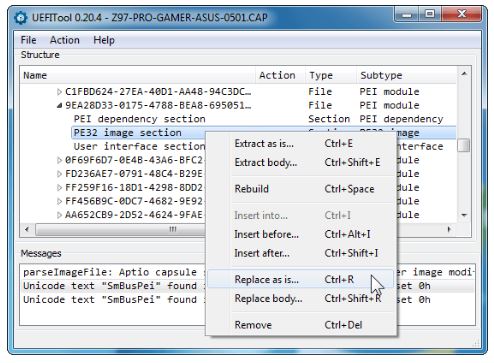This screenshot has height=363, width=494.
Task: Click the Section type cell of PEI dependency
Action: coord(329,119)
